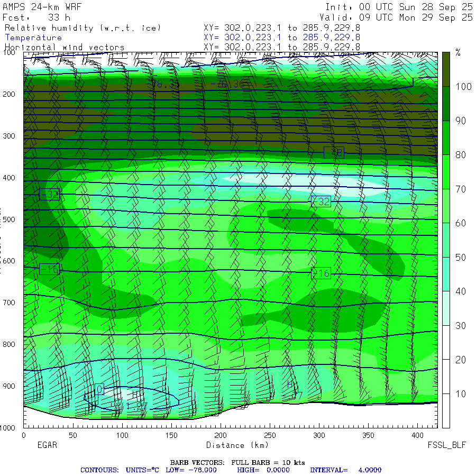Image resolution: width=476 pixels, height=476 pixels.
Task: Click the white 20-30% colorbar segment
Action: 446,342
